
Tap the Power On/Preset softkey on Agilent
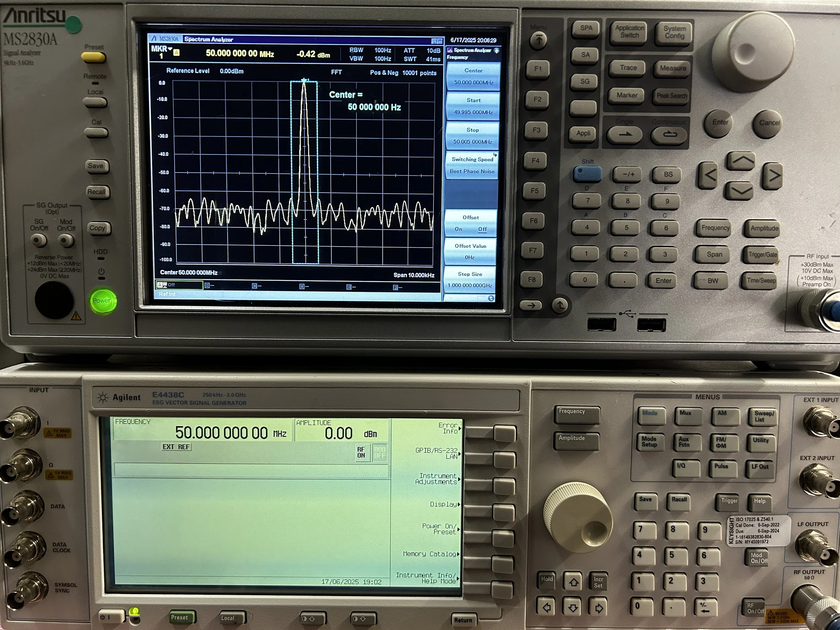tap(503, 538)
